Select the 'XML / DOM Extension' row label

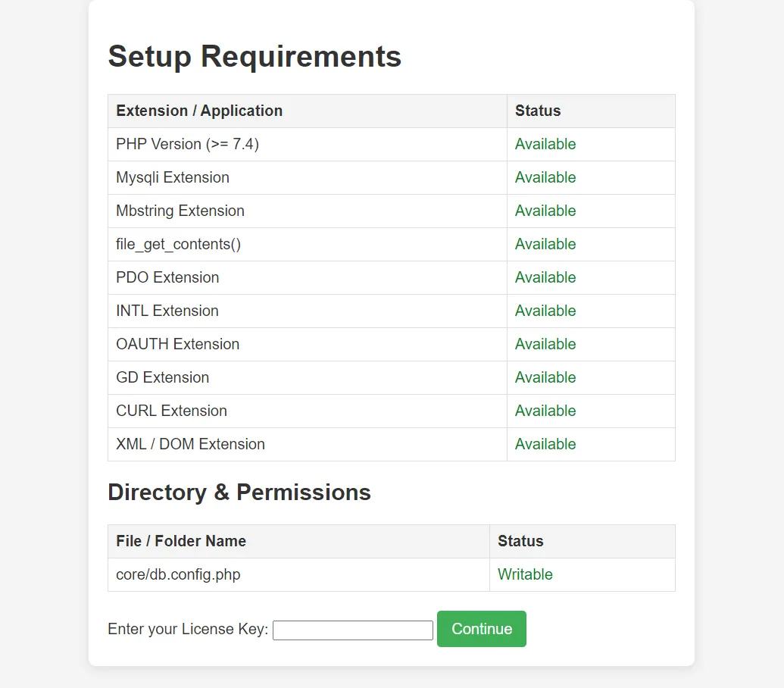pyautogui.click(x=190, y=444)
